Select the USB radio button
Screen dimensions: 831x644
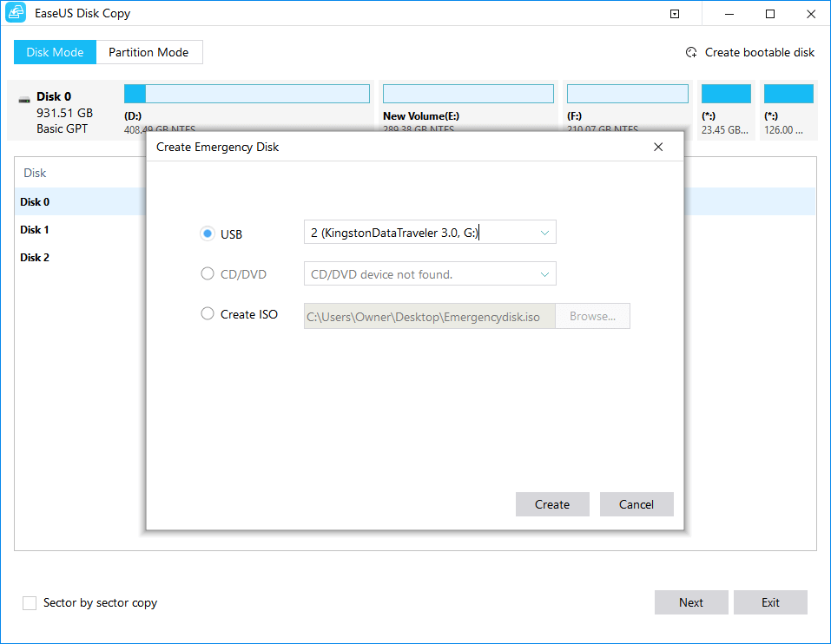pos(208,233)
